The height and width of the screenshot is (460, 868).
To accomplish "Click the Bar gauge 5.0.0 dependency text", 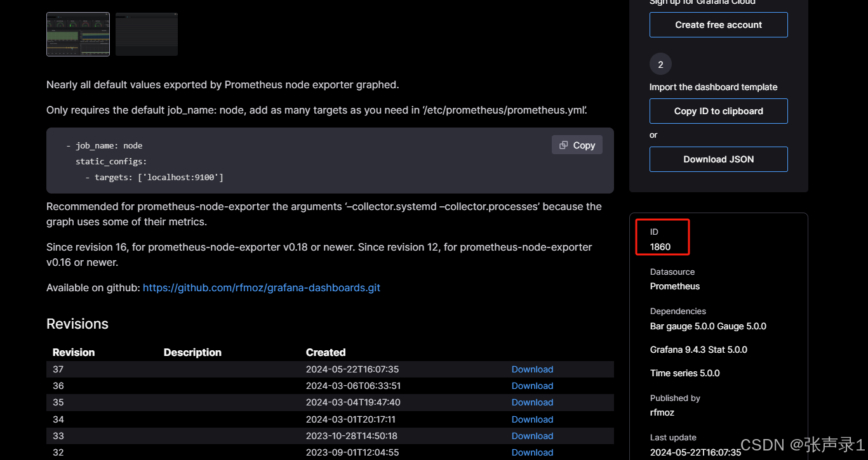I will [x=682, y=326].
